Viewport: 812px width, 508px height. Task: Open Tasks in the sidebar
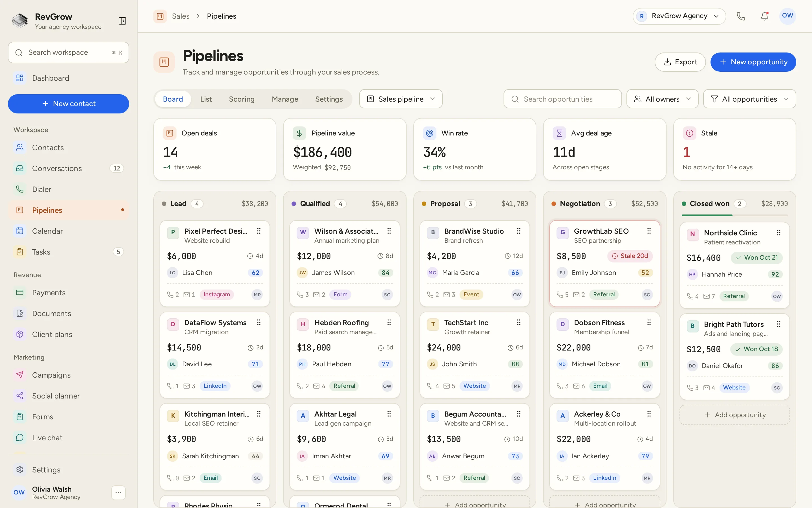[69, 252]
